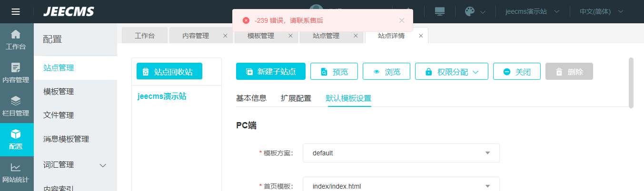
Task: Click 站点回收站 button
Action: pos(169,71)
